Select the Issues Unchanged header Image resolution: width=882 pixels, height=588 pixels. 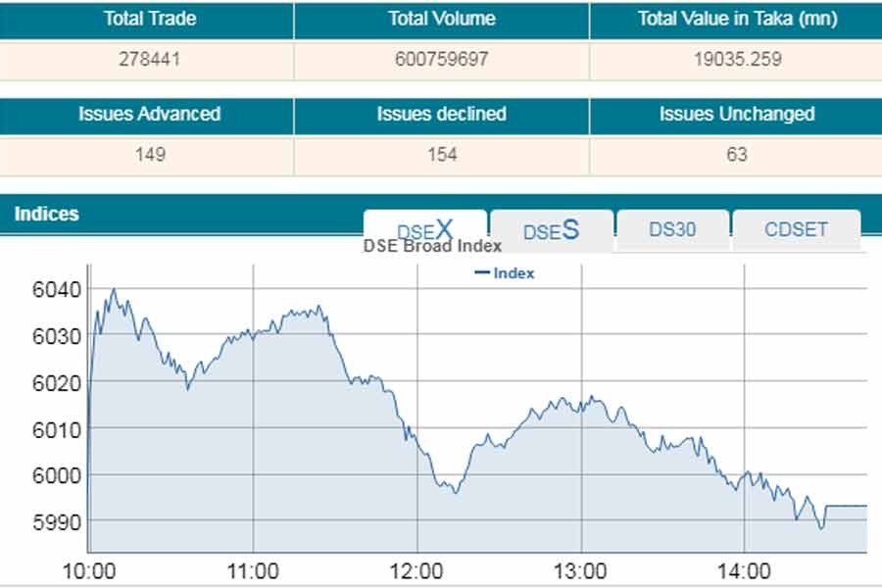[737, 114]
